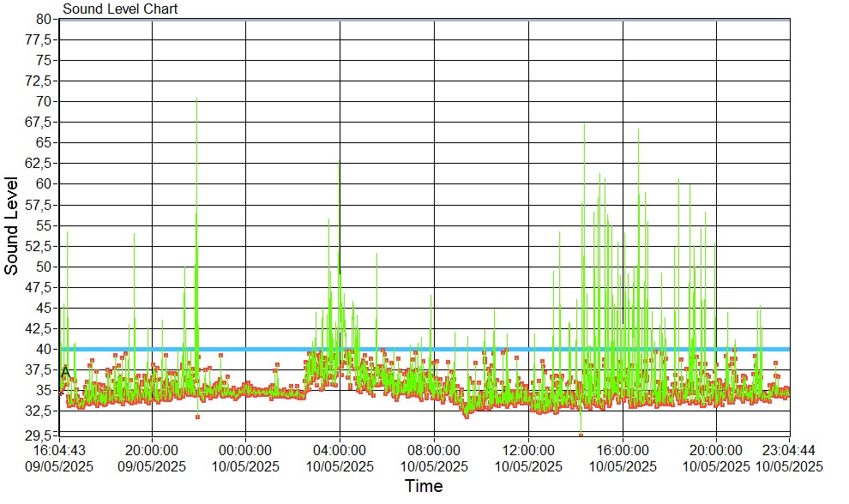Click the "Sound Level Chart" title

point(120,9)
